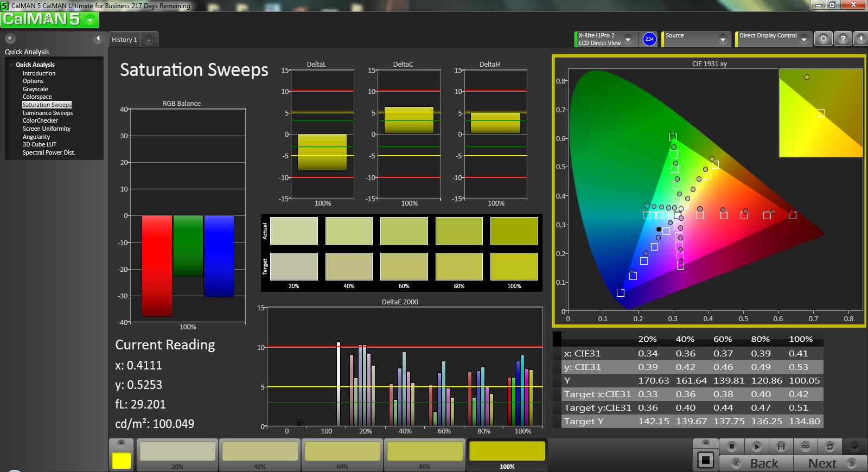Click the RGB Balance bar chart
Image resolution: width=868 pixels, height=472 pixels.
(188, 215)
